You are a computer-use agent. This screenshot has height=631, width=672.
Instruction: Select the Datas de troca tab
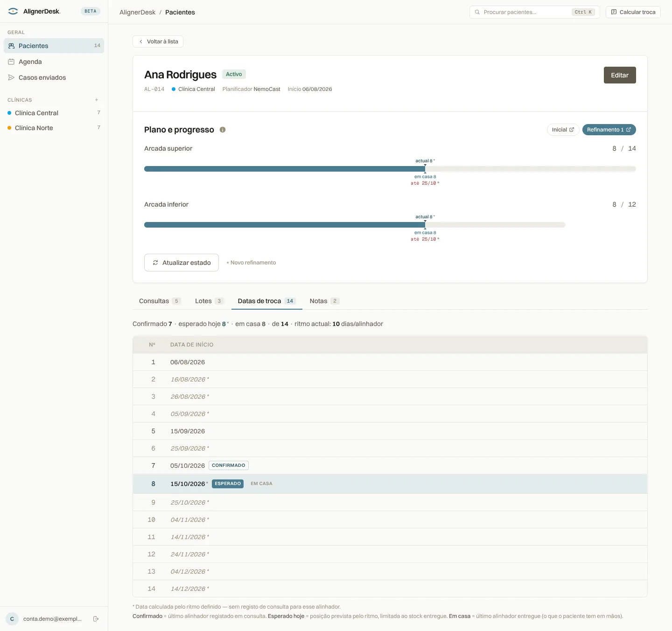tap(267, 301)
